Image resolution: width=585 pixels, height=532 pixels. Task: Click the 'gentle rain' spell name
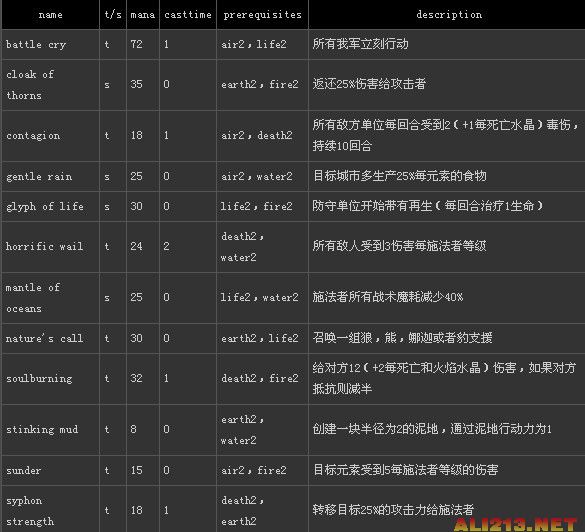click(39, 176)
